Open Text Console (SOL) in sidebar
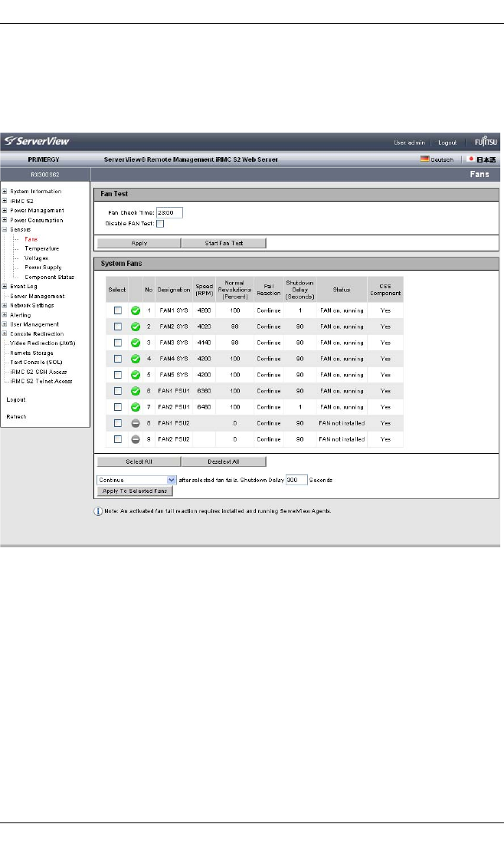Image resolution: width=504 pixels, height=847 pixels. [x=36, y=363]
